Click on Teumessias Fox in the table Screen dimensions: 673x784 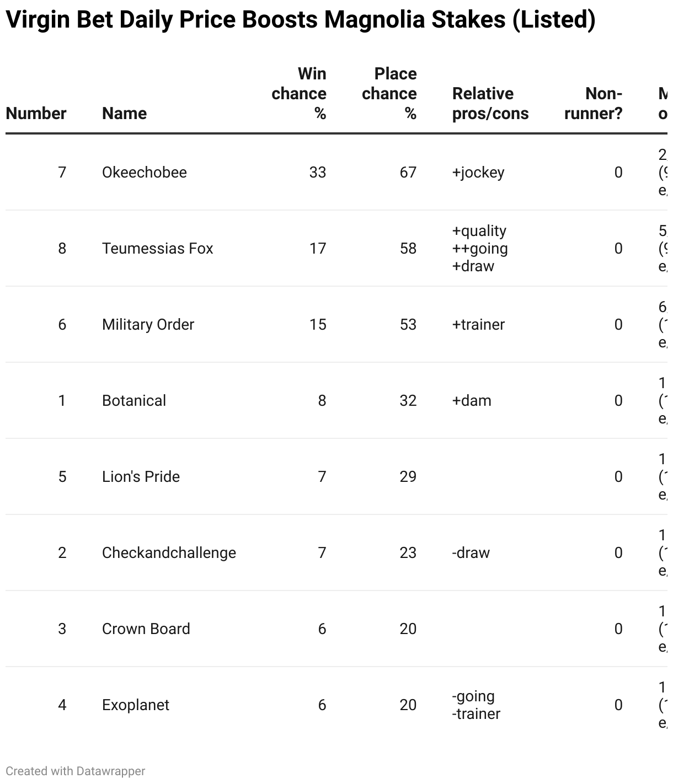157,249
